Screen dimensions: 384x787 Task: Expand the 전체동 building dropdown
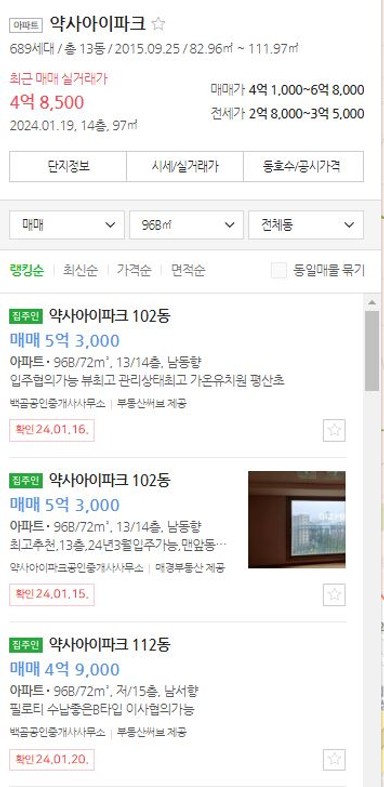click(x=306, y=225)
